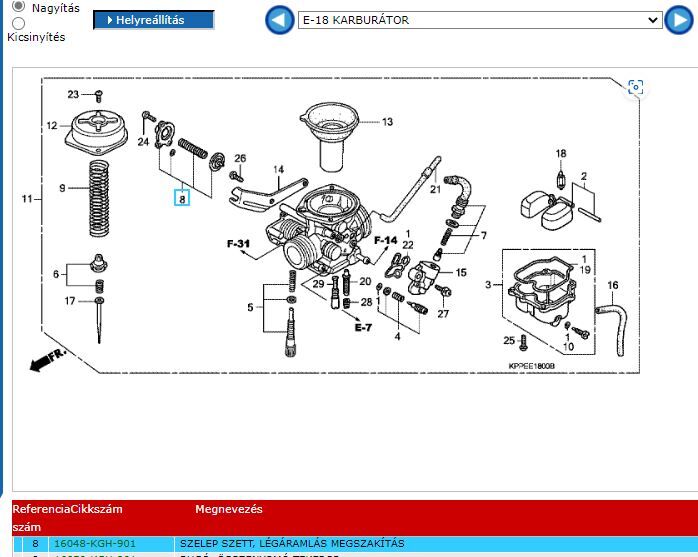The height and width of the screenshot is (557, 698).
Task: Go to the previous diagram with left arrow
Action: tap(280, 20)
